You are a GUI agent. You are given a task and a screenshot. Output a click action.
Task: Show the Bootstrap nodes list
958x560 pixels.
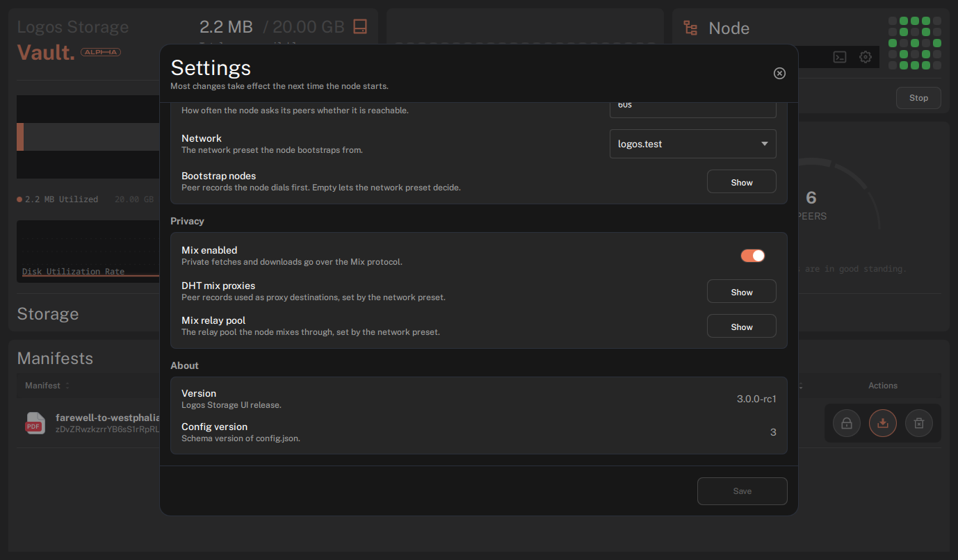pyautogui.click(x=742, y=181)
